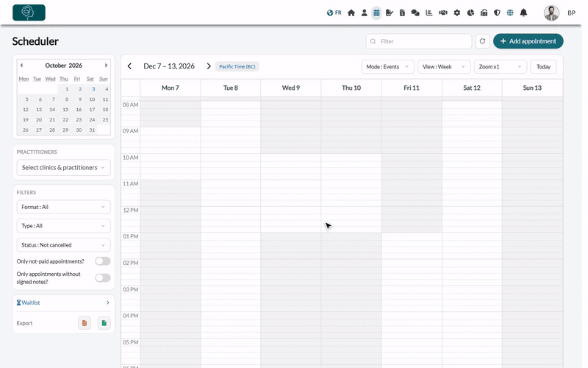
Task: Open notifications bell
Action: point(523,13)
